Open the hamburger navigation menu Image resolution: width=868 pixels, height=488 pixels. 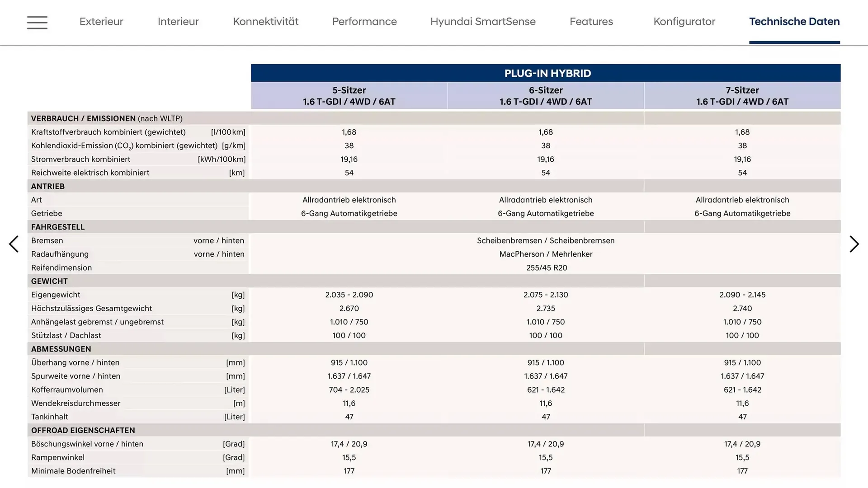[37, 22]
